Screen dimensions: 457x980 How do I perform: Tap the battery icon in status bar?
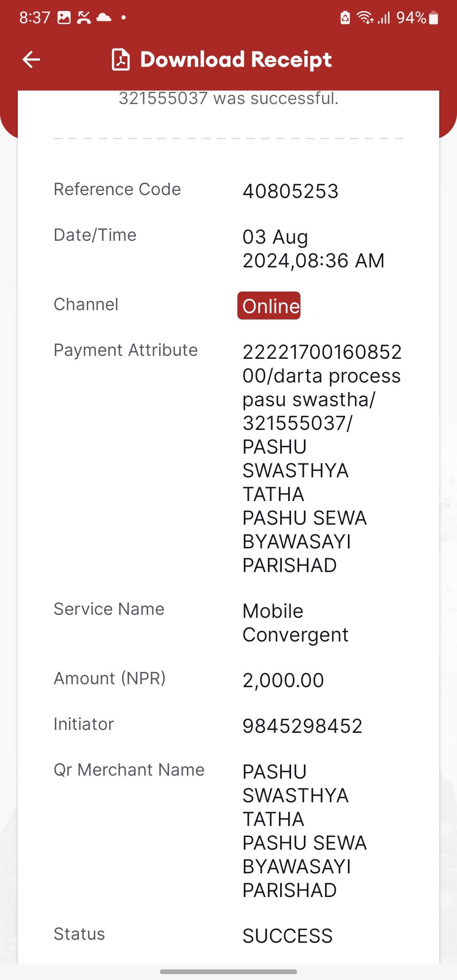pos(433,18)
